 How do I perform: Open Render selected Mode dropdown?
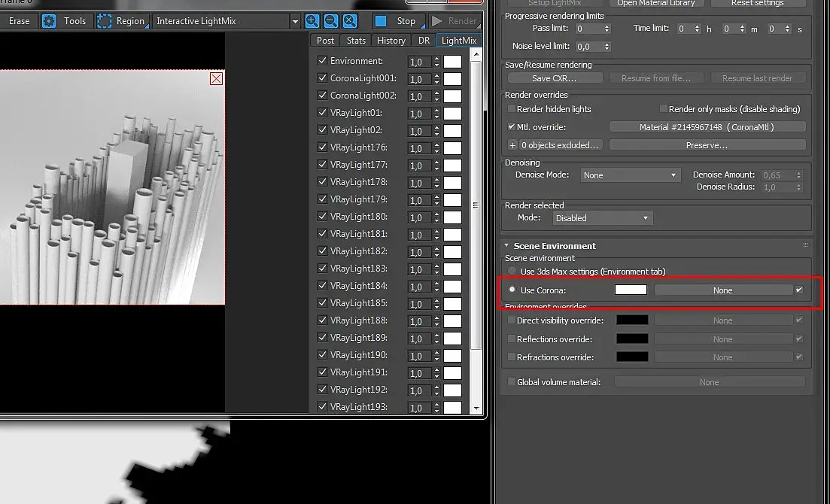[602, 218]
